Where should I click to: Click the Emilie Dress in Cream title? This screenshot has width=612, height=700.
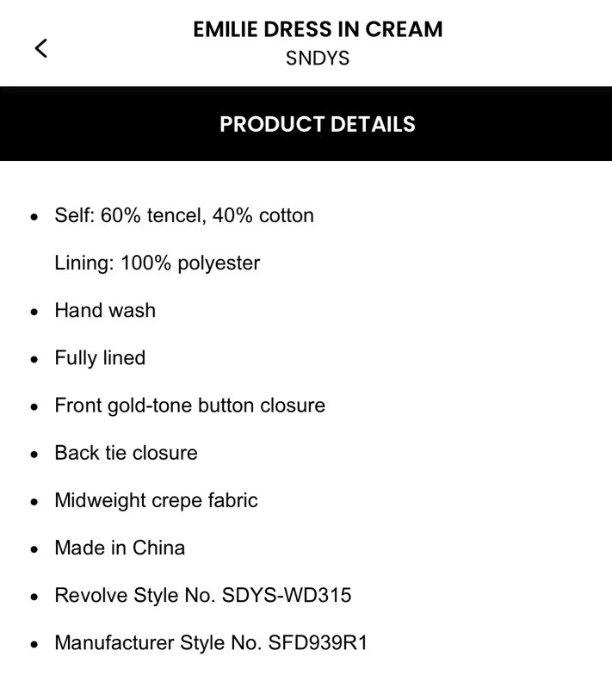coord(318,29)
